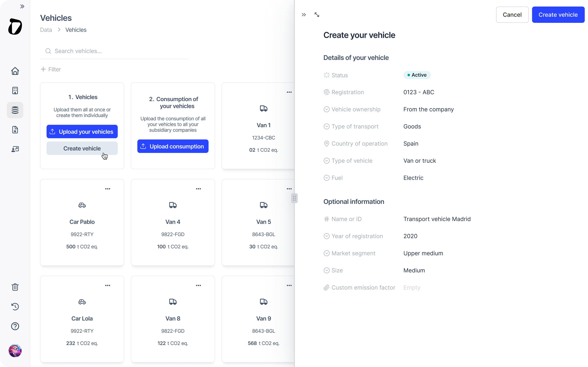The image size is (588, 367).
Task: Open Type of vehicle dropdown
Action: pos(420,161)
